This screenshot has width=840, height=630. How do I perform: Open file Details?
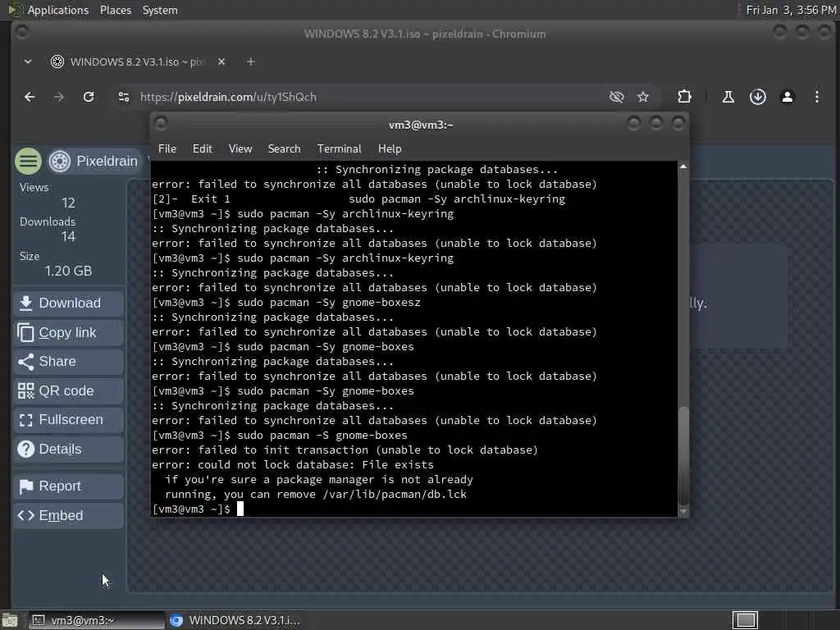[69, 449]
